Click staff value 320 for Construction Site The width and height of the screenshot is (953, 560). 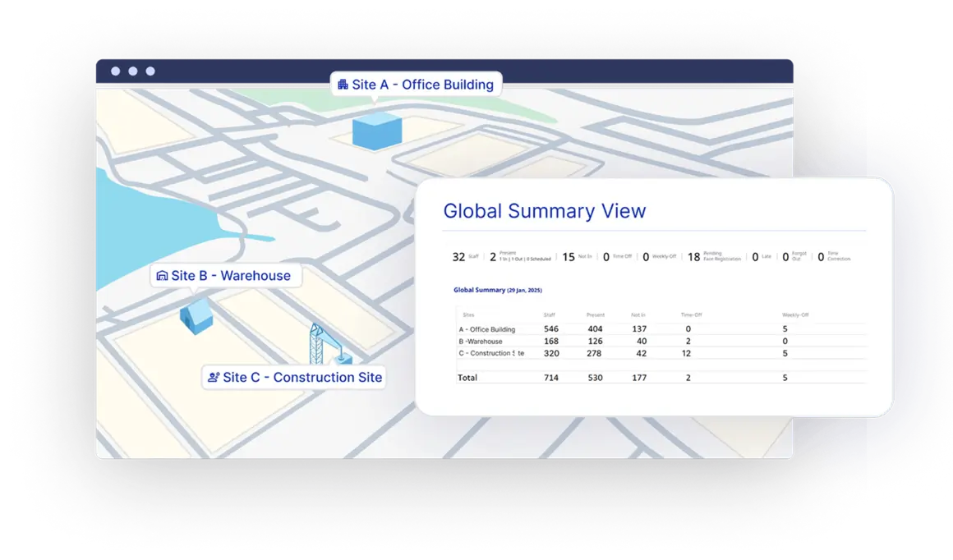551,354
